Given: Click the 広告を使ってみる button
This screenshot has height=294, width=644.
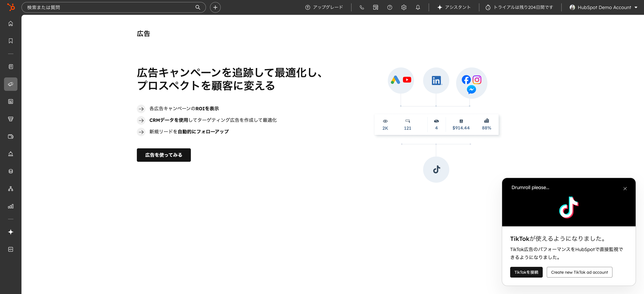Looking at the screenshot, I should coord(164,155).
